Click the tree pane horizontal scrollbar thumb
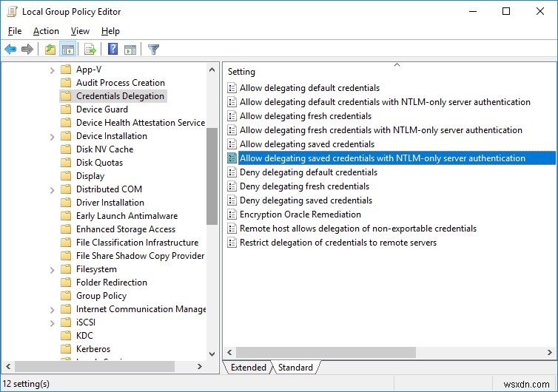 click(95, 366)
